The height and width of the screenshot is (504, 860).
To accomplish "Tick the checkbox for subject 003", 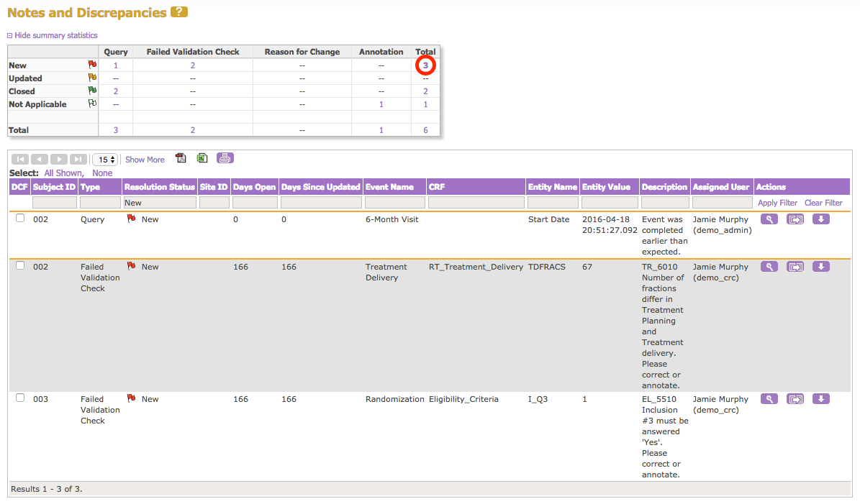I will click(20, 398).
